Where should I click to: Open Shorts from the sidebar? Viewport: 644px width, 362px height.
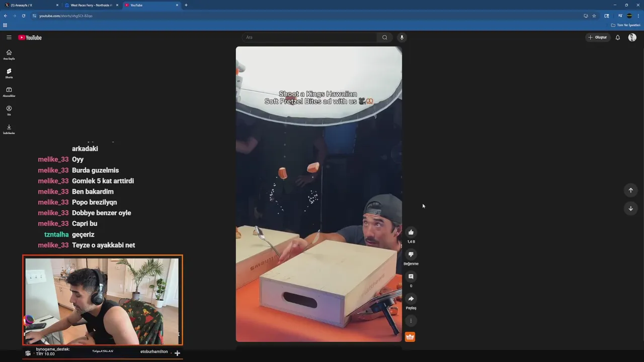[x=9, y=73]
